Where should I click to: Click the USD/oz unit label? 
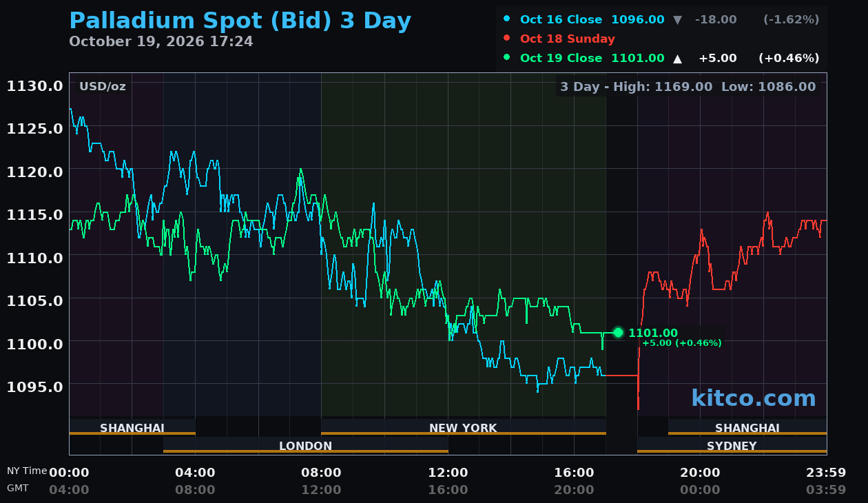point(103,86)
